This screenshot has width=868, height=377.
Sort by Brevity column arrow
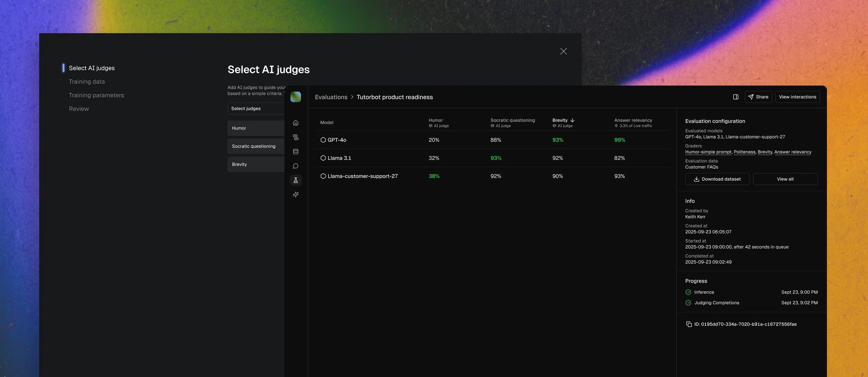(x=572, y=120)
